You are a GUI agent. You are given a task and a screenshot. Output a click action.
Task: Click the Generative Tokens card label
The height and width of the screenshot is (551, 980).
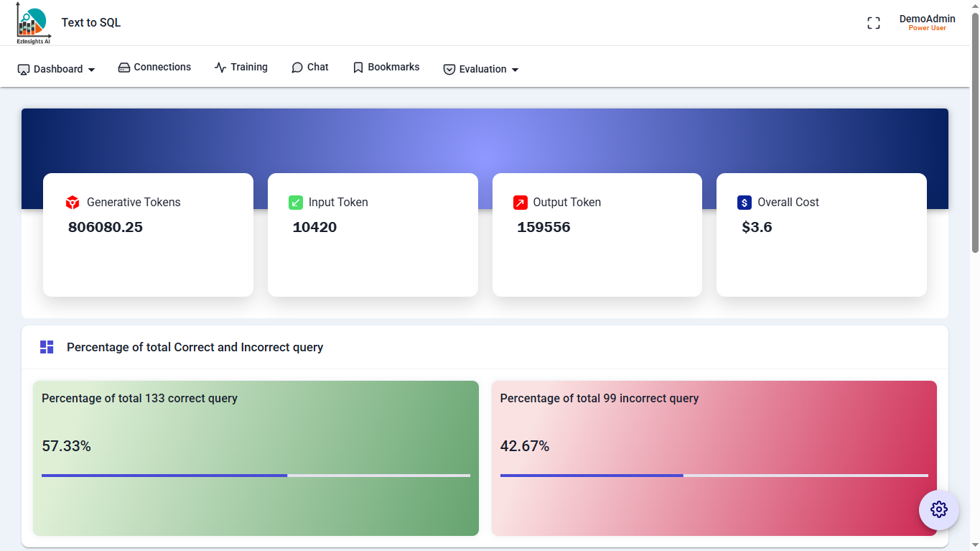pyautogui.click(x=134, y=203)
